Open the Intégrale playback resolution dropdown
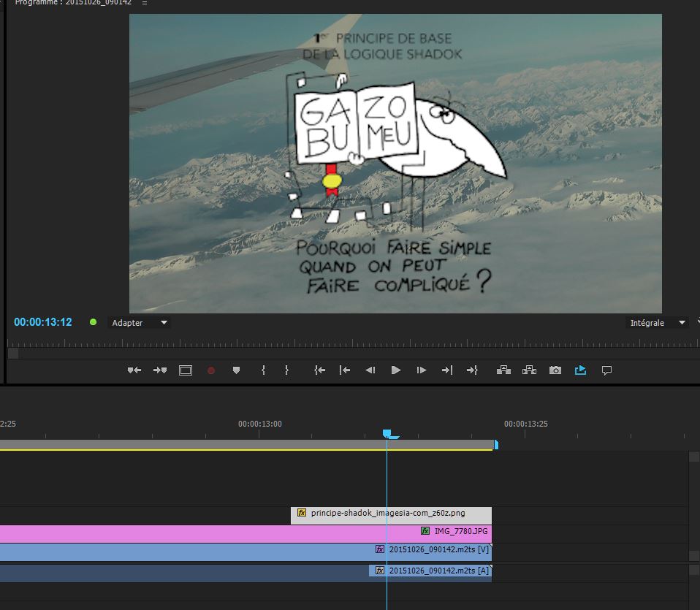 pos(658,323)
